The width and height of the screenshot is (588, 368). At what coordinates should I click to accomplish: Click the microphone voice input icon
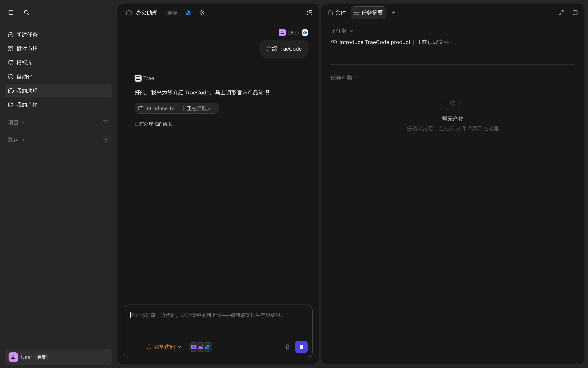[x=287, y=347]
